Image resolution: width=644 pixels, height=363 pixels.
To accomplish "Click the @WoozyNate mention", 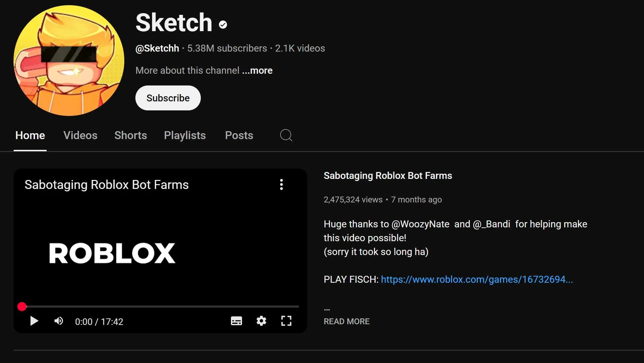I will [x=420, y=224].
